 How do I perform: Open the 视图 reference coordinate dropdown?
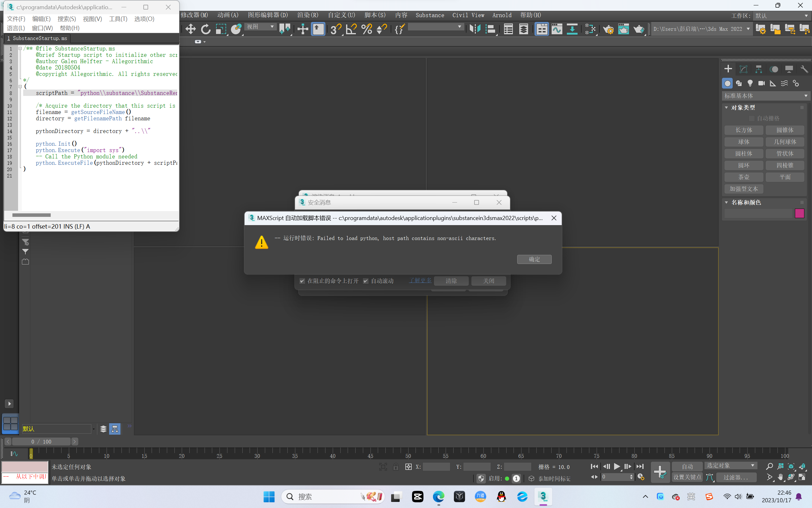(x=261, y=27)
